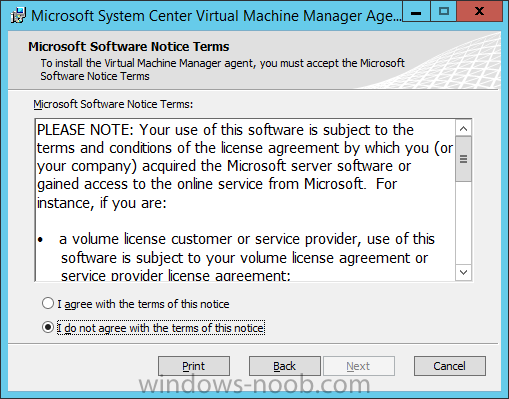Click the 'Microsoft Software Notice Terms:' label
The height and width of the screenshot is (399, 509).
[x=113, y=104]
